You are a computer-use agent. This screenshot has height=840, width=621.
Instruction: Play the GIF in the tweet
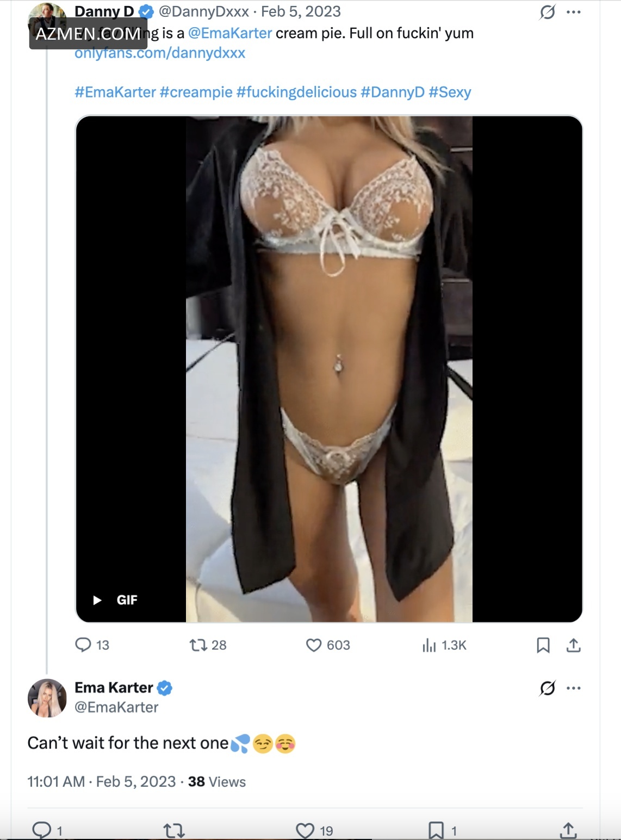98,600
